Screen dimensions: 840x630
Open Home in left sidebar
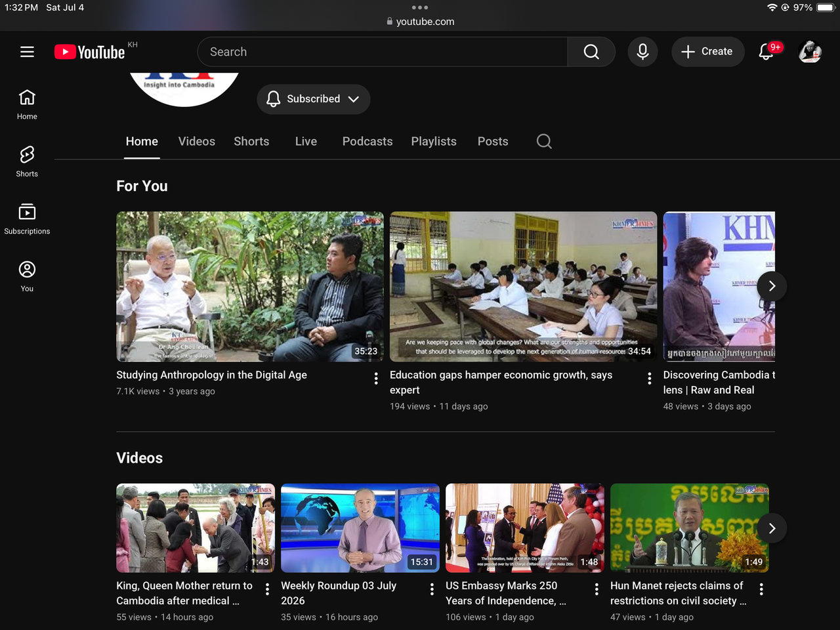pyautogui.click(x=27, y=104)
